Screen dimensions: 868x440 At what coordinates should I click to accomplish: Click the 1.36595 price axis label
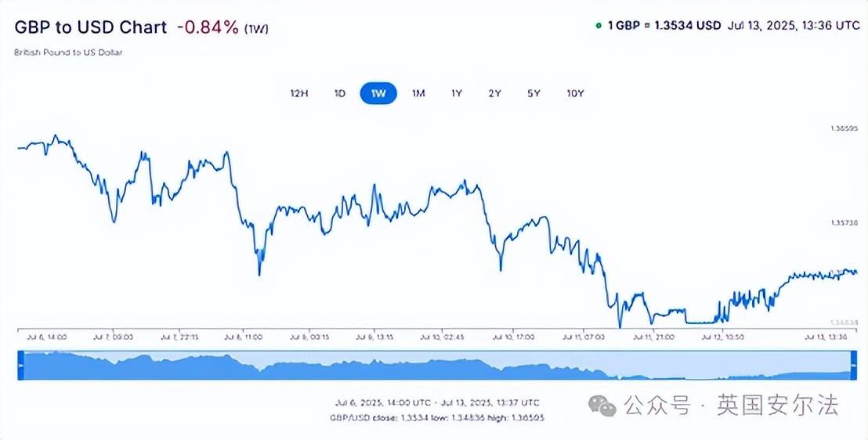(844, 128)
